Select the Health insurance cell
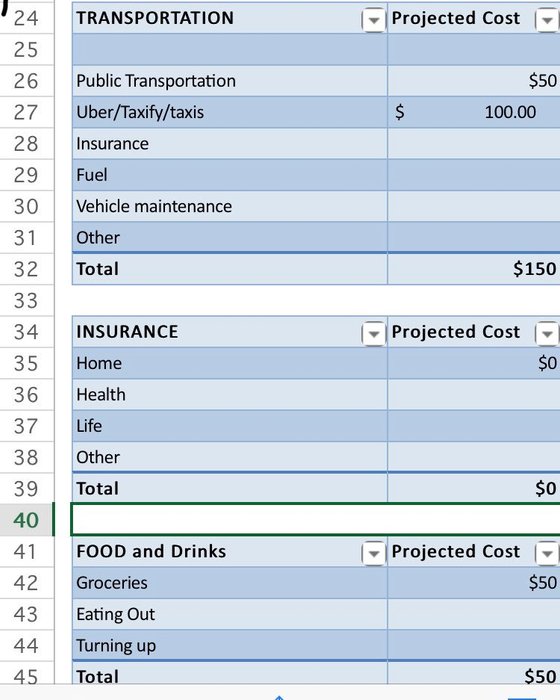The height and width of the screenshot is (700, 560). (x=230, y=395)
